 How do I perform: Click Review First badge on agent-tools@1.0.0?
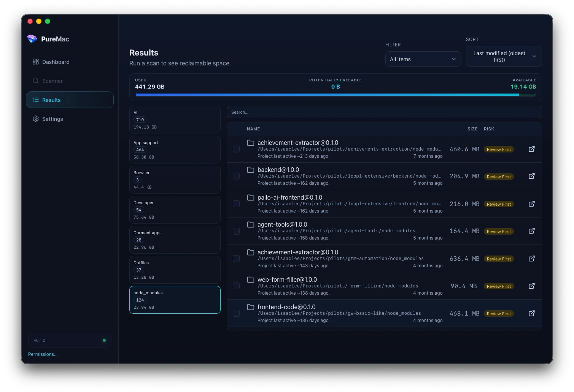(499, 232)
